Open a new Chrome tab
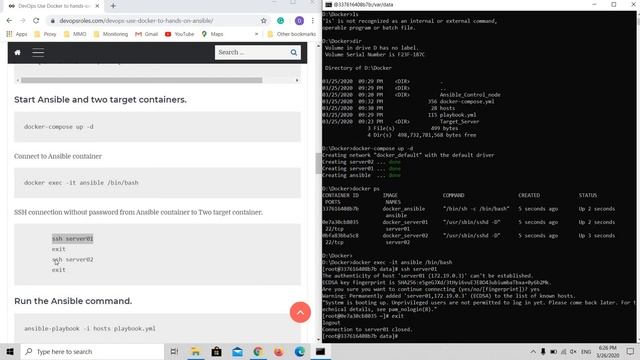Viewport: 640px width, 360px height. click(x=113, y=6)
